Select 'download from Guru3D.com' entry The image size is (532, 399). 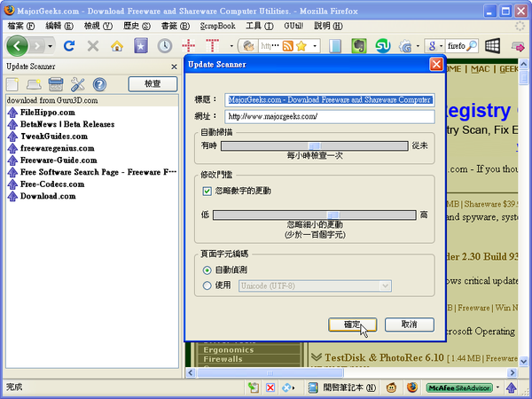coord(92,100)
